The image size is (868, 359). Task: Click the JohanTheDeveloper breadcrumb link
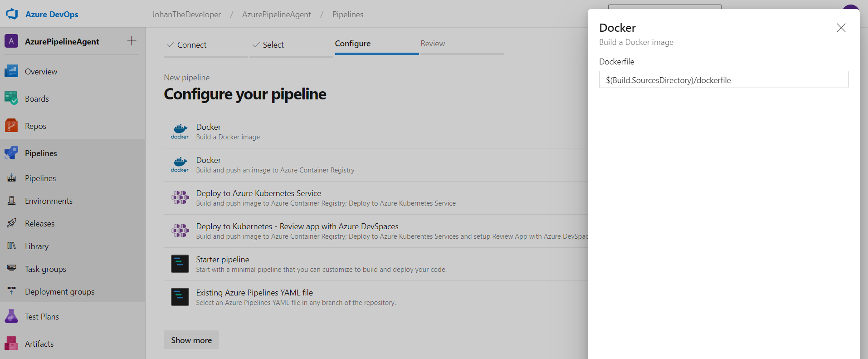click(186, 15)
